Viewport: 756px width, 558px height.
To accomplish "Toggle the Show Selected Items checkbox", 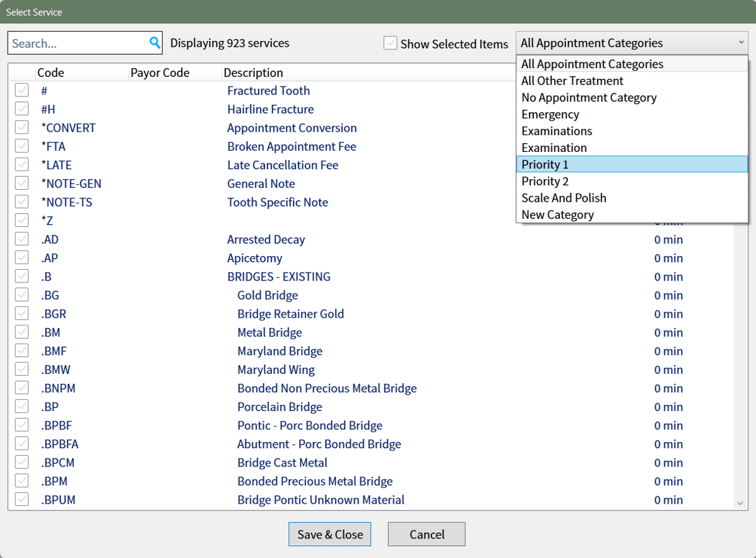I will point(391,44).
